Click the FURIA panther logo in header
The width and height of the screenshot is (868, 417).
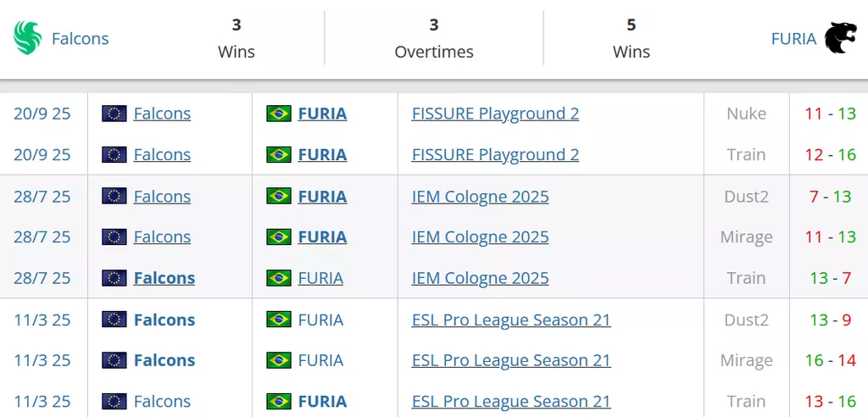[x=840, y=38]
